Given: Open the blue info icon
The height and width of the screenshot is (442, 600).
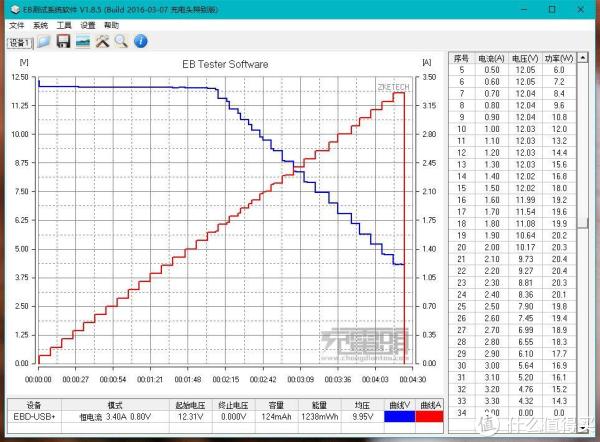Looking at the screenshot, I should tap(141, 41).
